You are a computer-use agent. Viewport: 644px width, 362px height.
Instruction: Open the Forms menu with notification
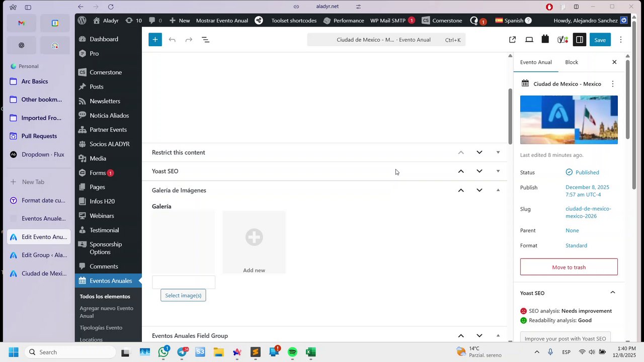(98, 172)
